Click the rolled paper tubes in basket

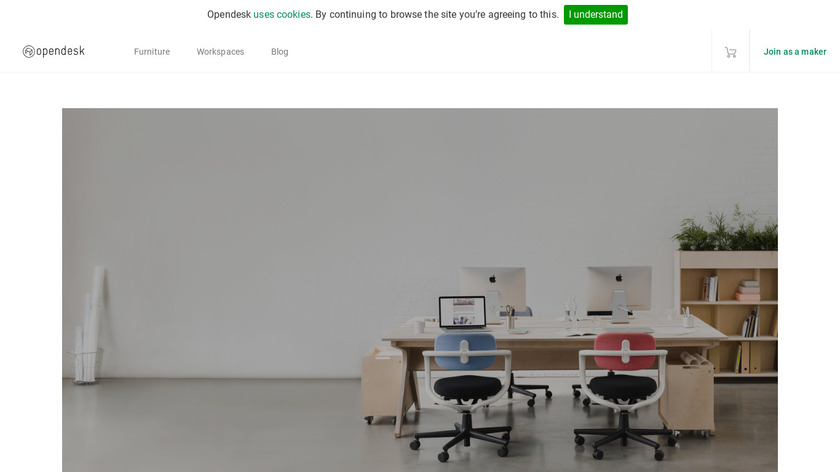pos(89,325)
